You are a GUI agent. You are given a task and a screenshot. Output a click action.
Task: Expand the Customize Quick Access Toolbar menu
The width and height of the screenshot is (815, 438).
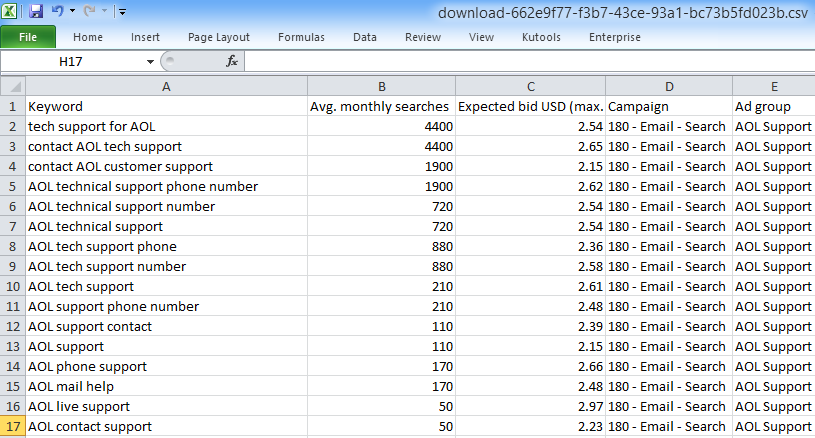click(122, 12)
